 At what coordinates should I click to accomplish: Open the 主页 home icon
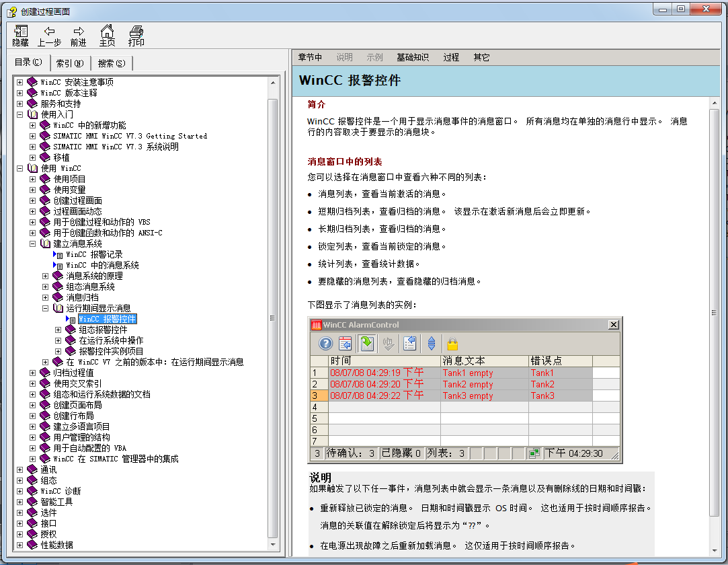click(x=108, y=31)
